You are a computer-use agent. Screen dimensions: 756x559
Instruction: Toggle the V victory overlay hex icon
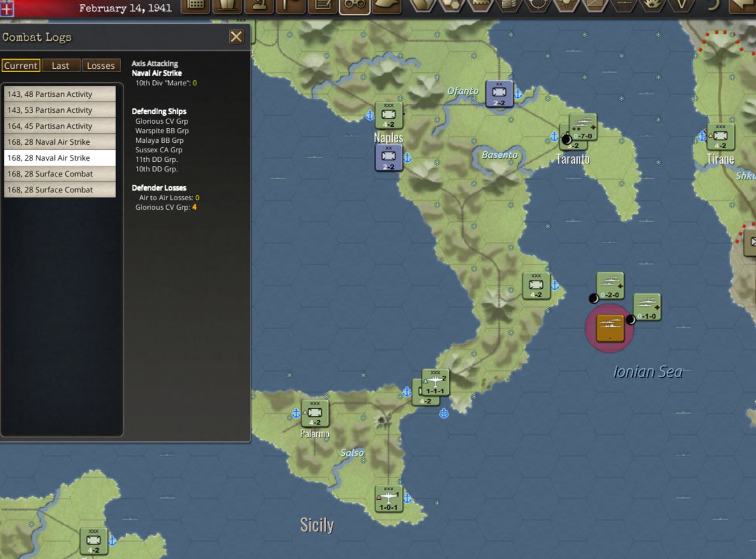coord(681,6)
